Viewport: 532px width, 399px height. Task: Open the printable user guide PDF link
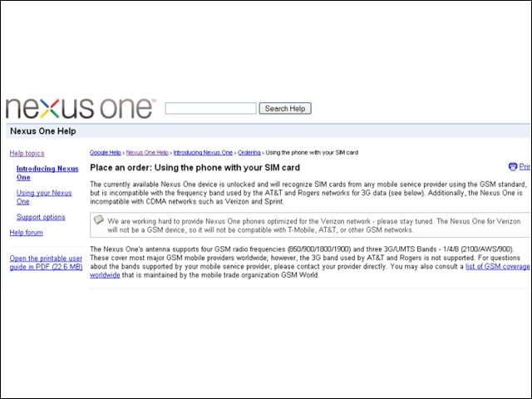tap(46, 263)
